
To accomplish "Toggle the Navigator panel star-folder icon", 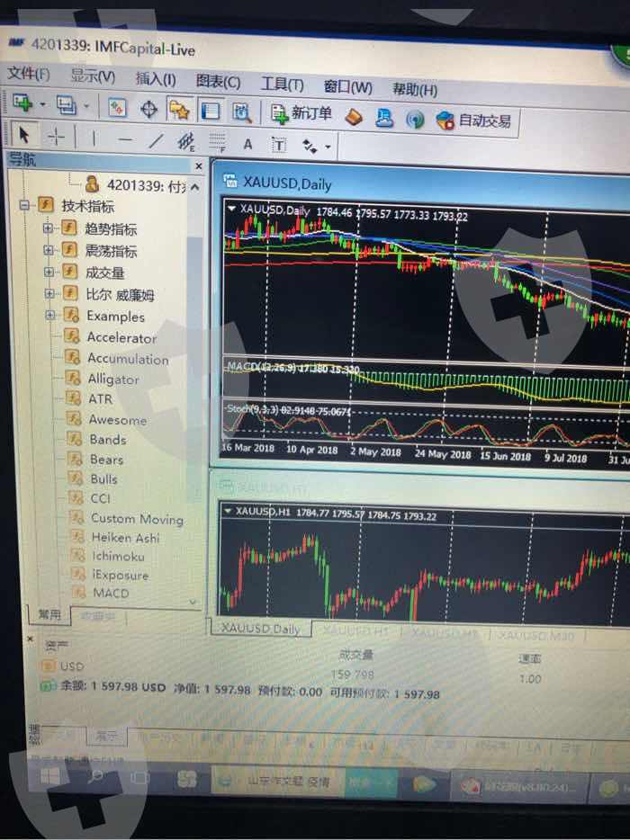I will pyautogui.click(x=179, y=109).
